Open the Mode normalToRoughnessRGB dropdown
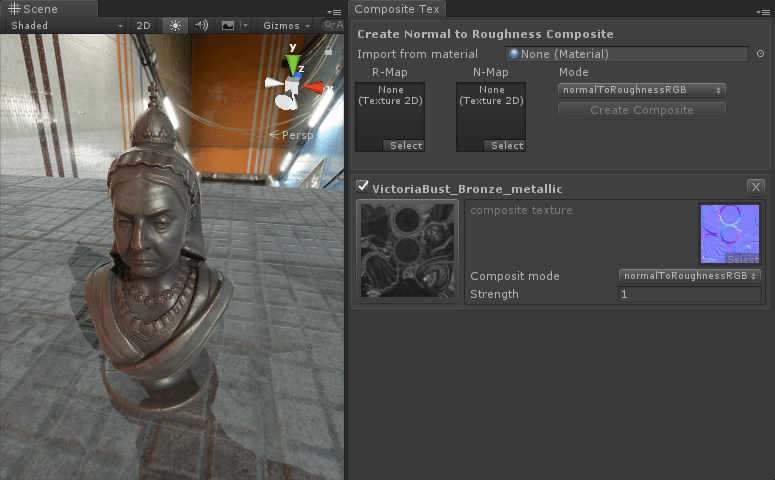This screenshot has height=480, width=775. pyautogui.click(x=641, y=89)
